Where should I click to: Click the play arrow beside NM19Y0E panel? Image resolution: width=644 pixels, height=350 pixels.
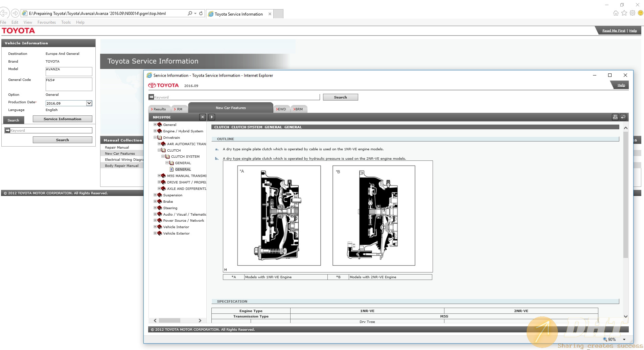coord(212,117)
